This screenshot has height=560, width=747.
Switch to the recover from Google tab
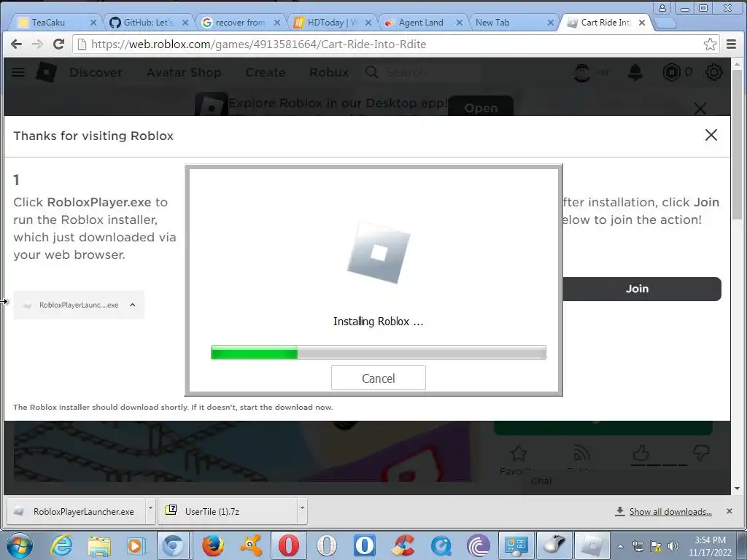239,23
